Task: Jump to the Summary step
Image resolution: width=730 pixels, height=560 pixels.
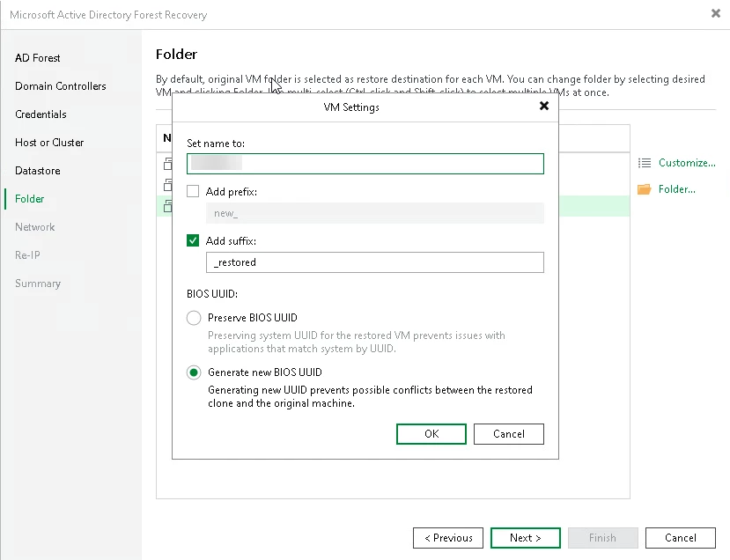Action: [38, 284]
